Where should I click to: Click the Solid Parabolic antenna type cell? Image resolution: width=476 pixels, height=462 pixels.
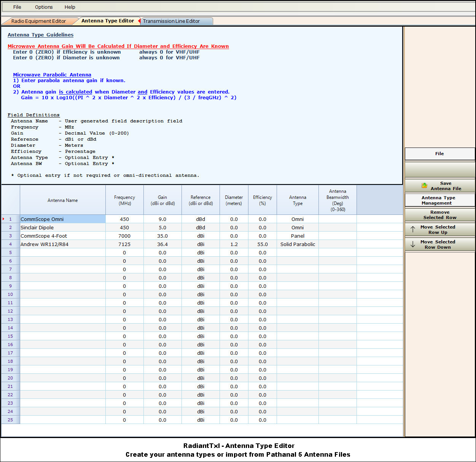(298, 244)
